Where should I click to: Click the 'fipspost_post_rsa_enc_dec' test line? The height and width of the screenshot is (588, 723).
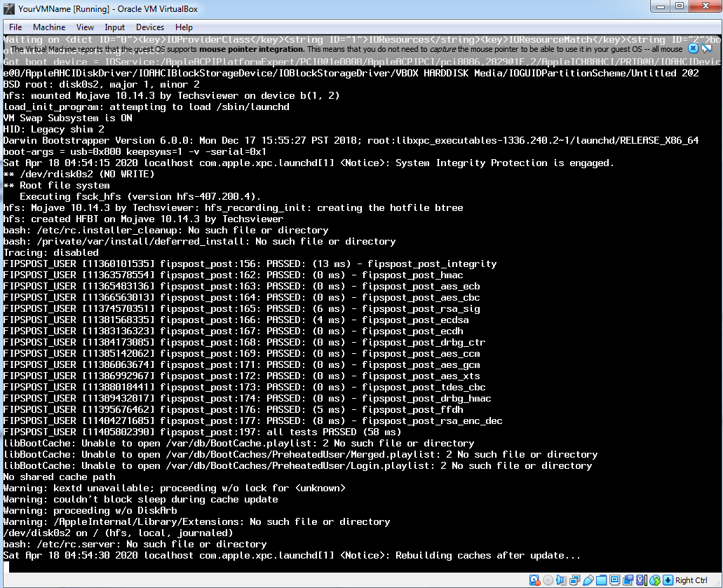(x=252, y=421)
